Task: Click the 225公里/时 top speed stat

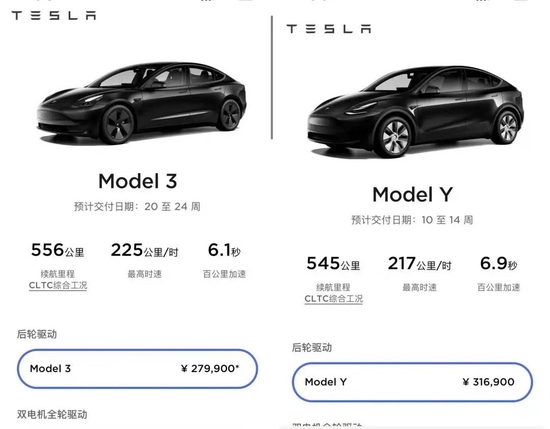Action: (145, 250)
